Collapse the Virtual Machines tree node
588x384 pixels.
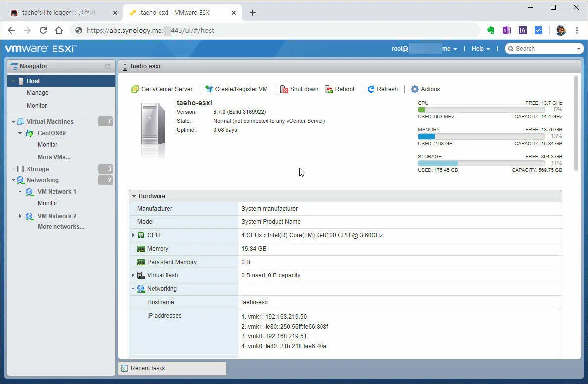[14, 122]
